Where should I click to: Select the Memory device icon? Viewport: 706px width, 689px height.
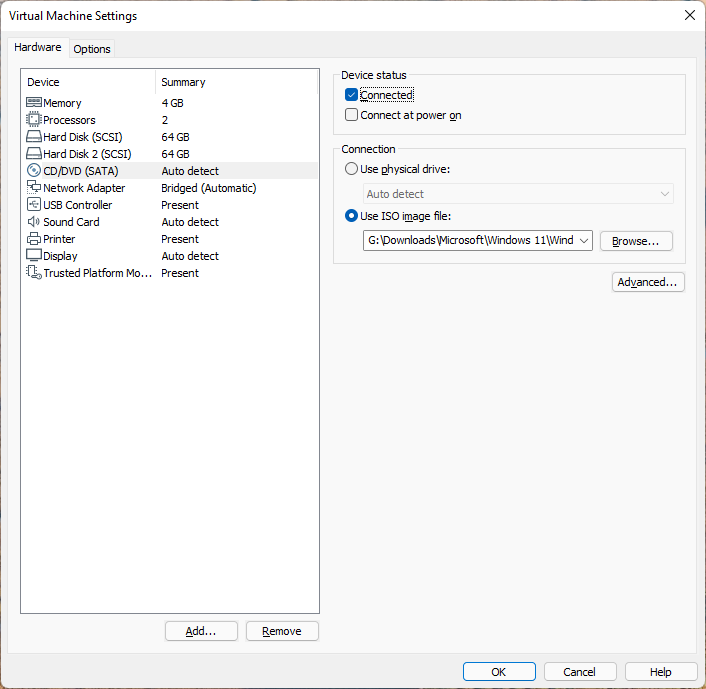[34, 103]
